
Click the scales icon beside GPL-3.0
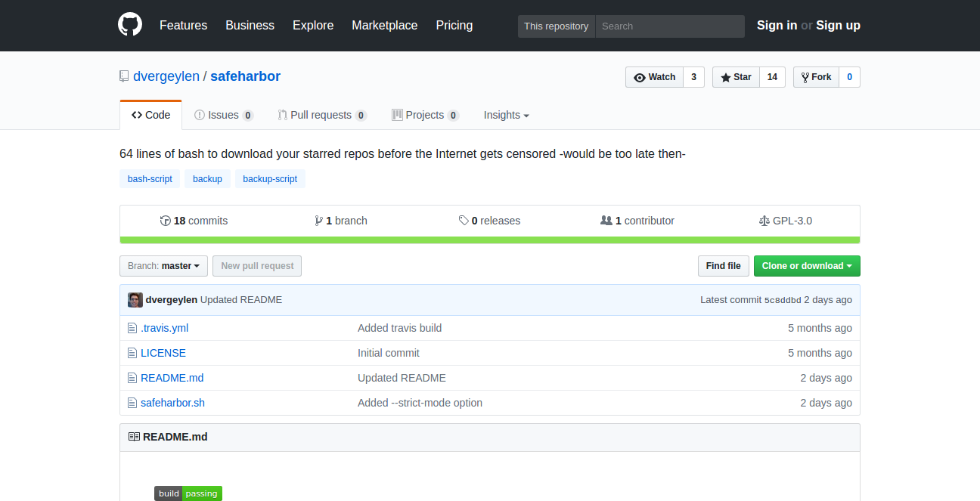[x=764, y=221]
